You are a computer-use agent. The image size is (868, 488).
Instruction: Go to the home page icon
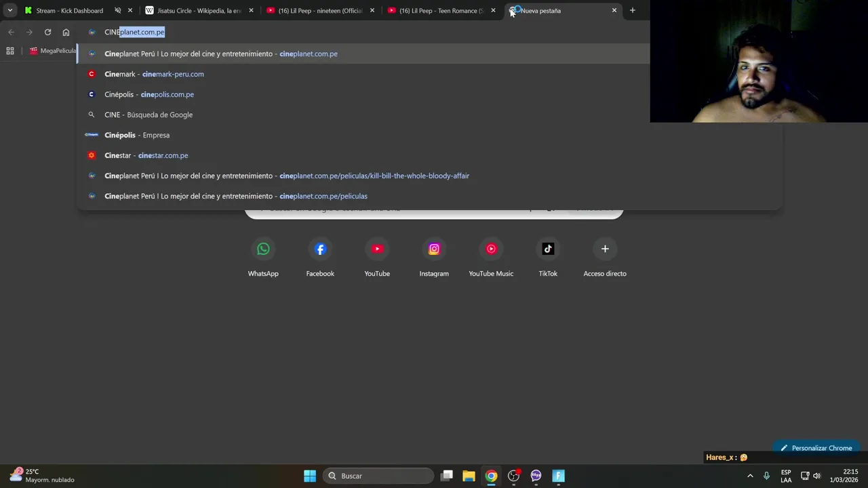pos(66,32)
